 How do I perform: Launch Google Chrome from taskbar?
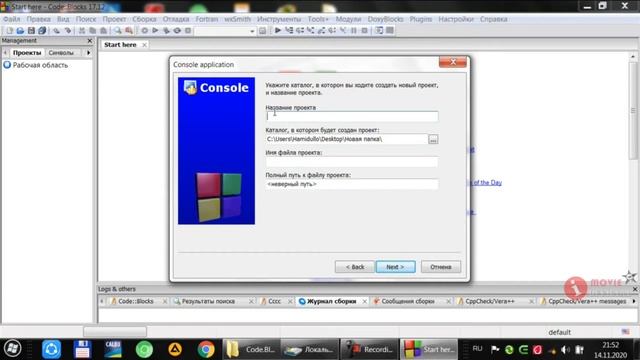click(206, 349)
